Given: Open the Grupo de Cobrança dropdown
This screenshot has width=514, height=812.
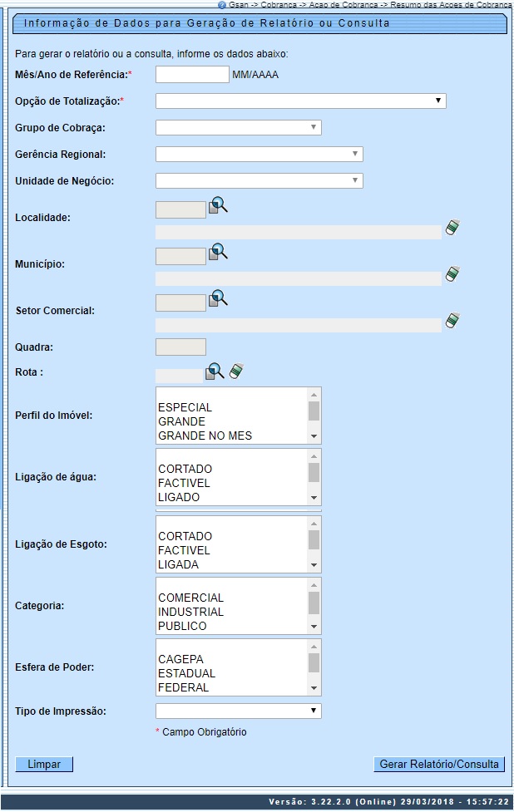Looking at the screenshot, I should (x=238, y=128).
